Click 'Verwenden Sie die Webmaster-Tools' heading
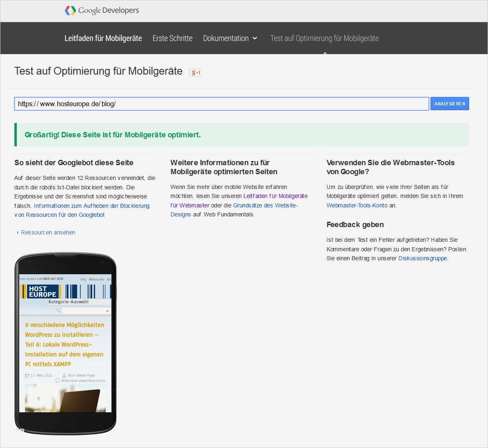This screenshot has width=488, height=448. coord(390,167)
